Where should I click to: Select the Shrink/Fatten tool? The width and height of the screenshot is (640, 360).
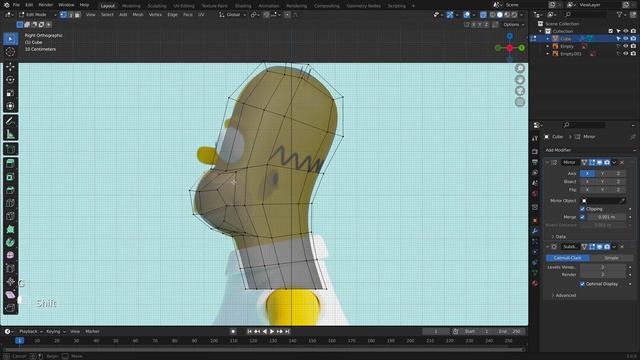(10, 281)
